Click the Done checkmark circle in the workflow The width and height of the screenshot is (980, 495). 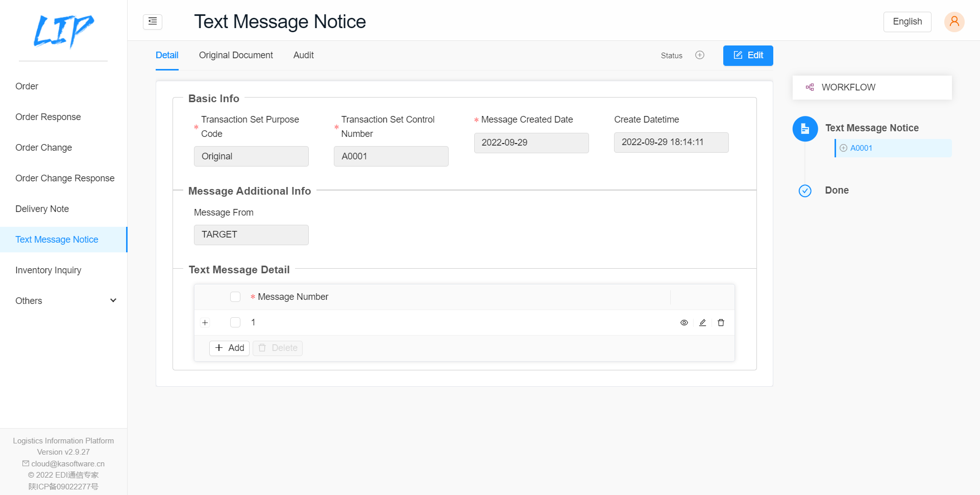805,191
